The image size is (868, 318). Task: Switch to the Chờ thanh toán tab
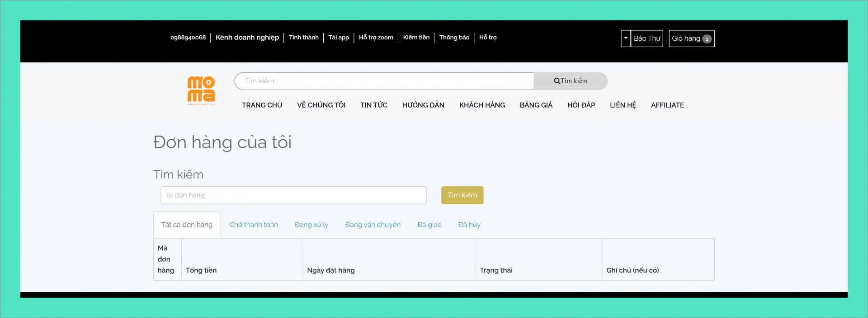(x=254, y=225)
